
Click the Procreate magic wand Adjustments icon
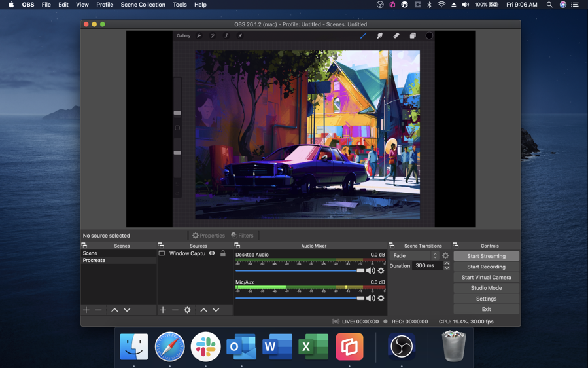point(213,35)
